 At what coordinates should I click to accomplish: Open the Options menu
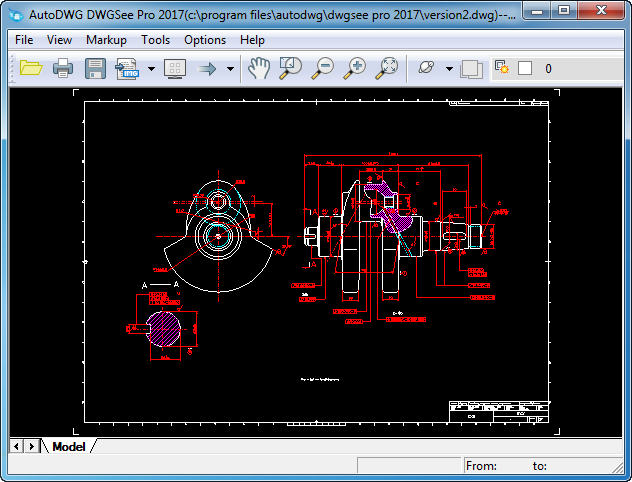pos(205,40)
